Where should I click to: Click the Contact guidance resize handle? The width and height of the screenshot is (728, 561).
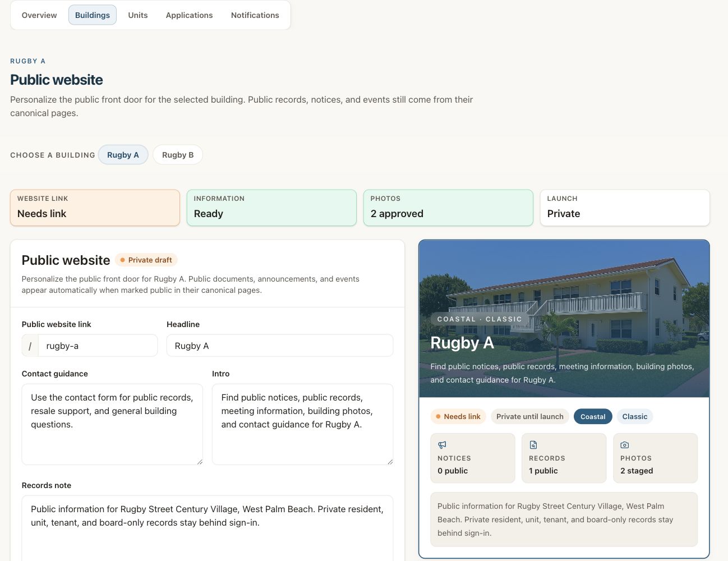[x=199, y=461]
